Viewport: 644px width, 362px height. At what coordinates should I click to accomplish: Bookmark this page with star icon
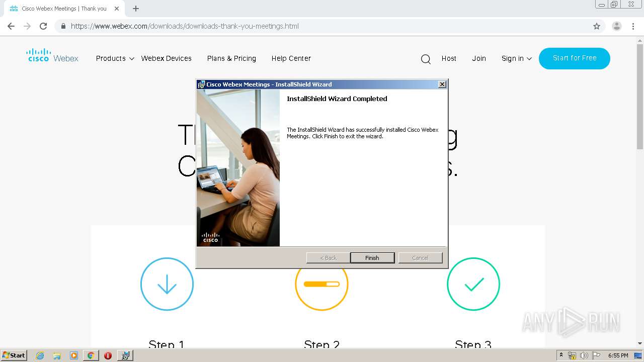pos(597,26)
